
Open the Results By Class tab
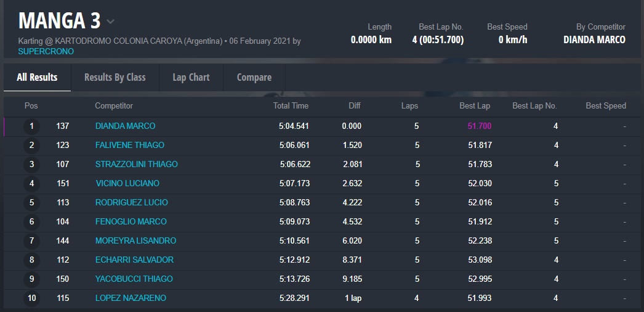[115, 77]
